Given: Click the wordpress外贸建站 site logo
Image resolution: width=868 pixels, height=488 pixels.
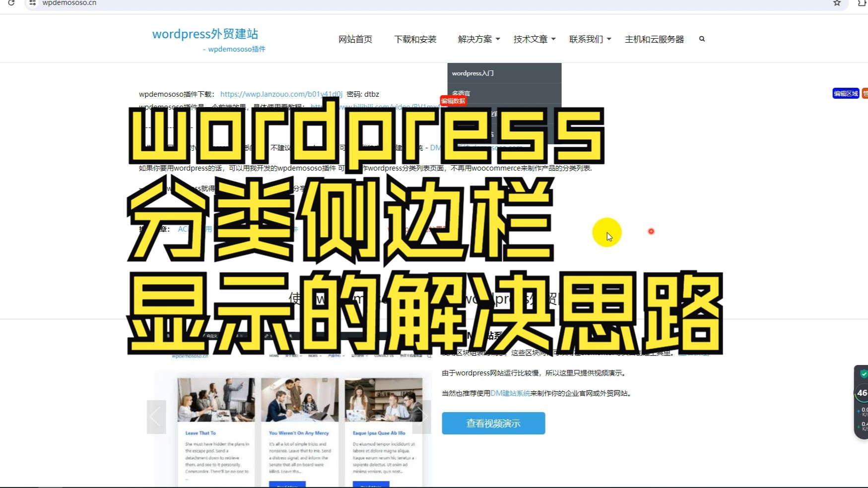Looking at the screenshot, I should [x=205, y=34].
